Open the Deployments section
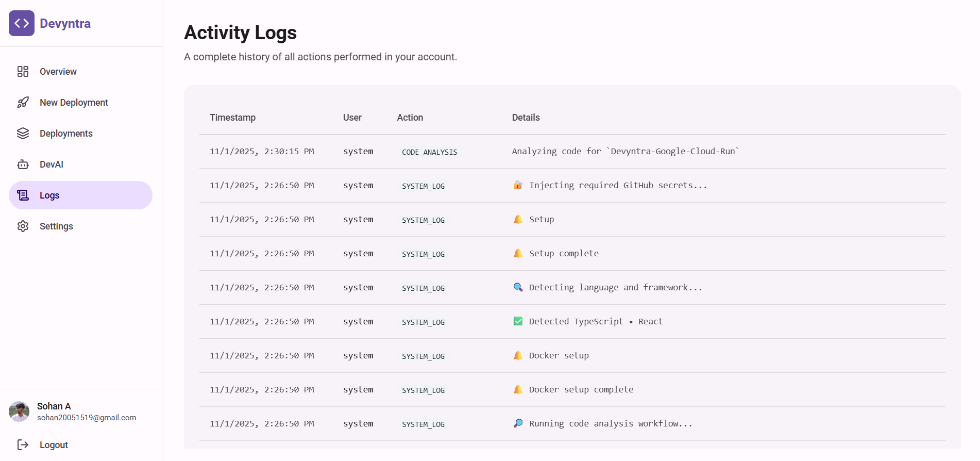 (66, 134)
